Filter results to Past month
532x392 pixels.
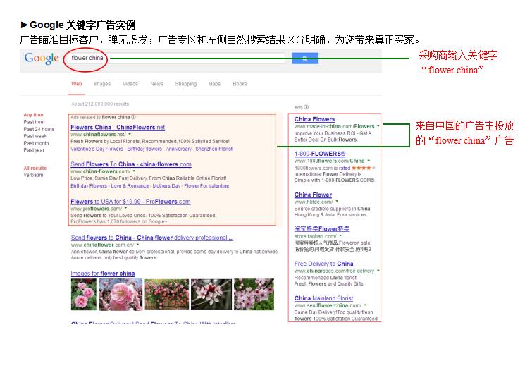(37, 143)
